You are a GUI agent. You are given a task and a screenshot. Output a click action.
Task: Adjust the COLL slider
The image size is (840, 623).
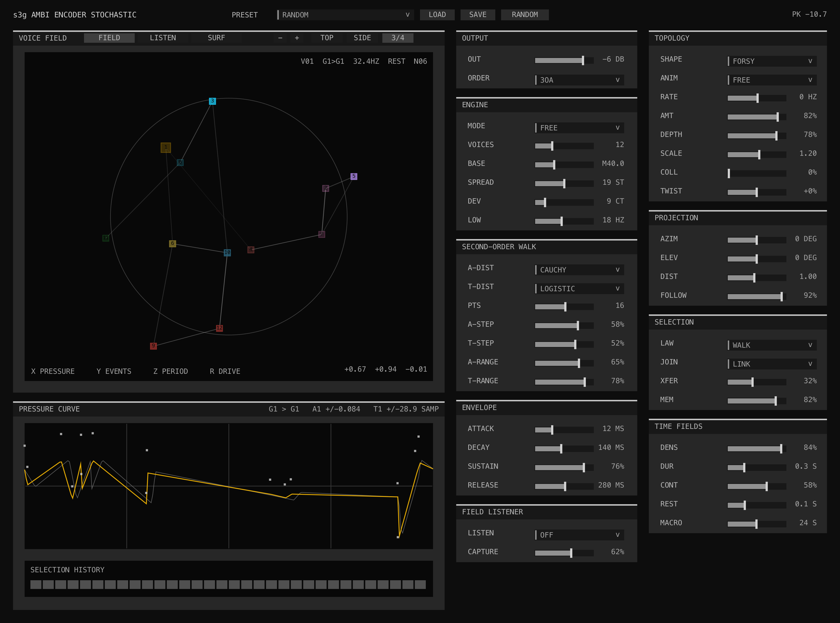pyautogui.click(x=757, y=173)
